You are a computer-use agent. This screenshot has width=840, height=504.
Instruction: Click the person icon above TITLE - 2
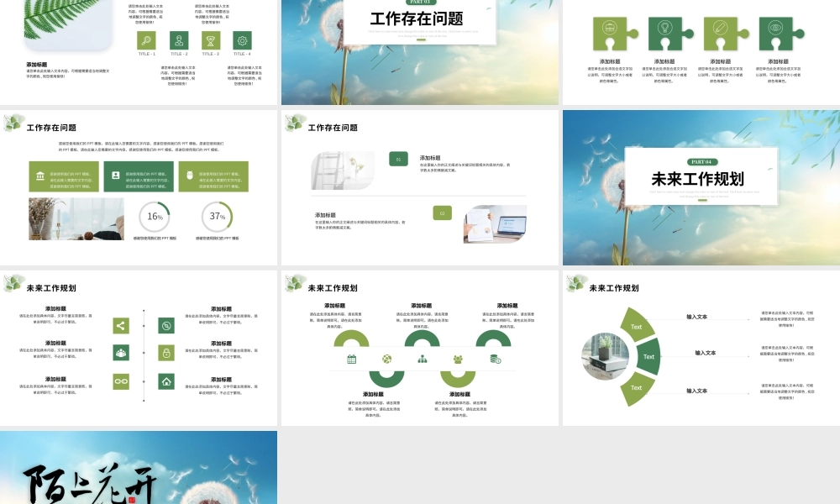179,40
